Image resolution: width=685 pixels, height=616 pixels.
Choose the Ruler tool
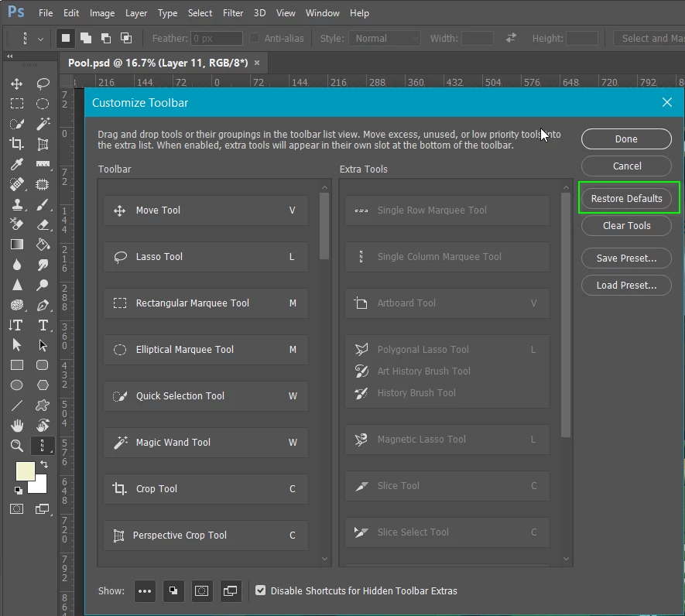43,164
